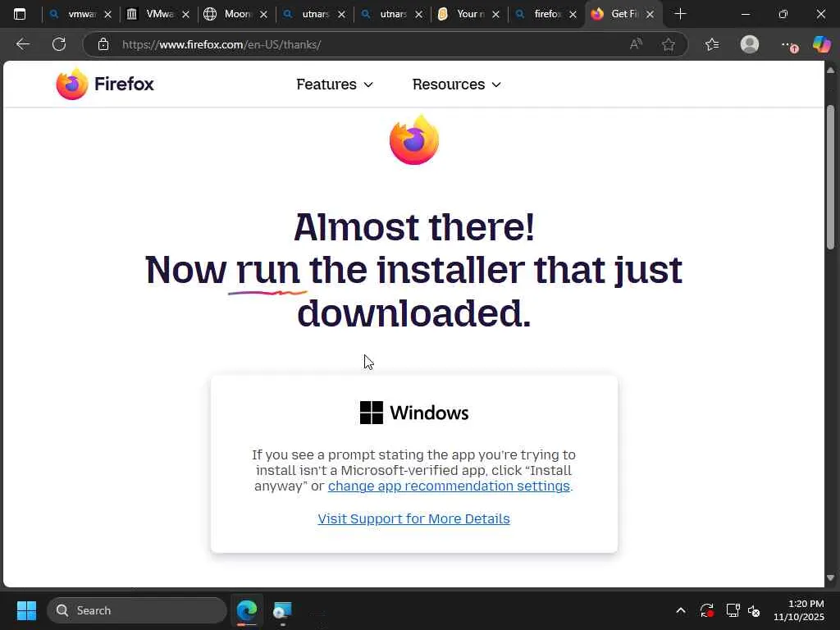Click the scrollbar down arrow
Image resolution: width=840 pixels, height=630 pixels.
point(830,578)
